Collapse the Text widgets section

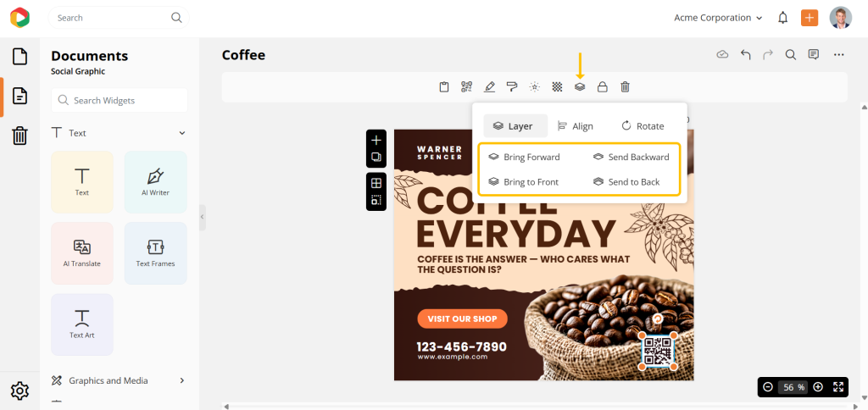[x=182, y=133]
